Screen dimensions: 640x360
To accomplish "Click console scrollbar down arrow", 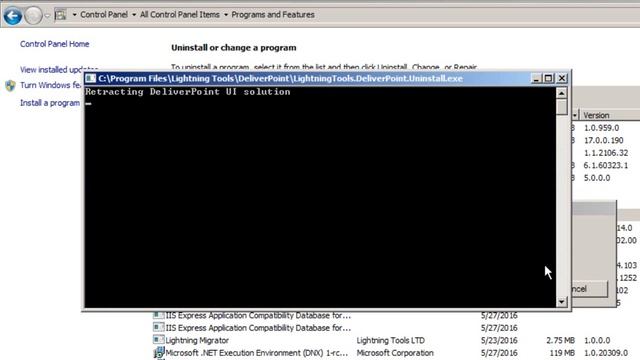I will tap(562, 302).
